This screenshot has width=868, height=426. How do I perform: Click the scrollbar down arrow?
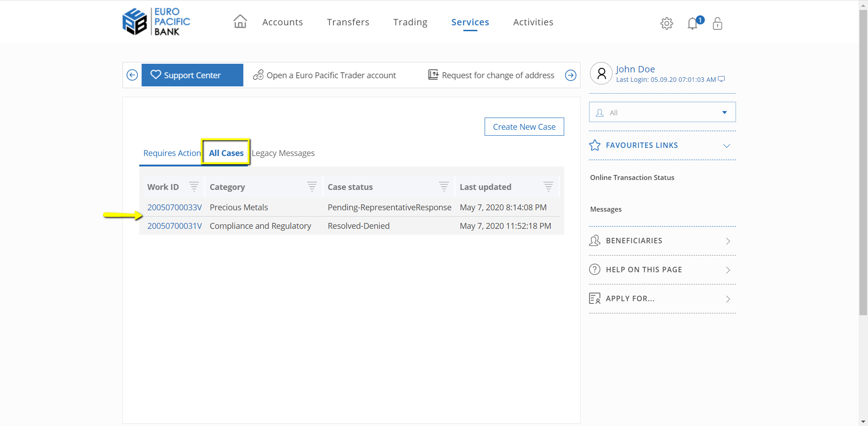[x=863, y=421]
